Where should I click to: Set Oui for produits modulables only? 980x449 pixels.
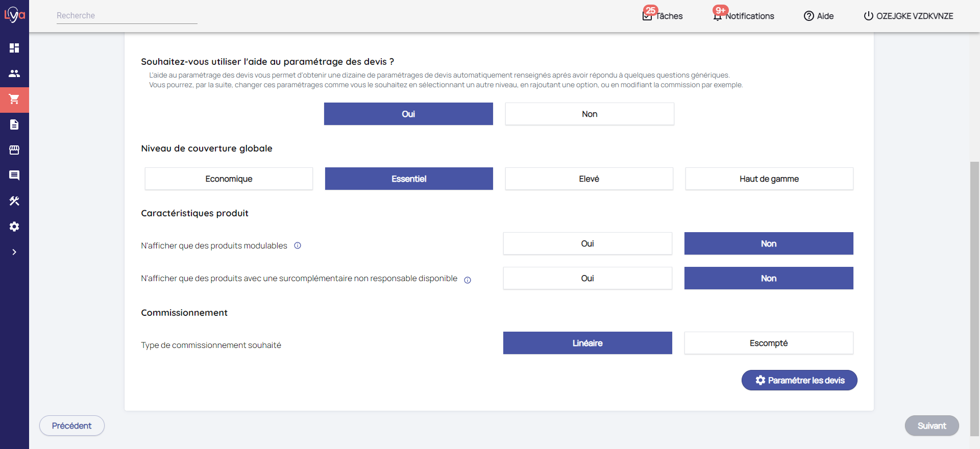(x=587, y=243)
